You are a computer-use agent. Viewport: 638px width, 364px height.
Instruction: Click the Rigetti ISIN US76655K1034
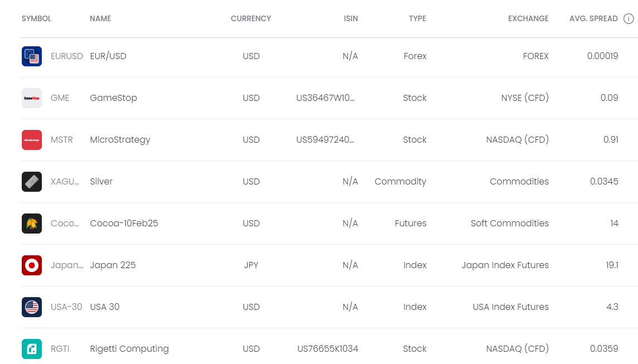[328, 349]
